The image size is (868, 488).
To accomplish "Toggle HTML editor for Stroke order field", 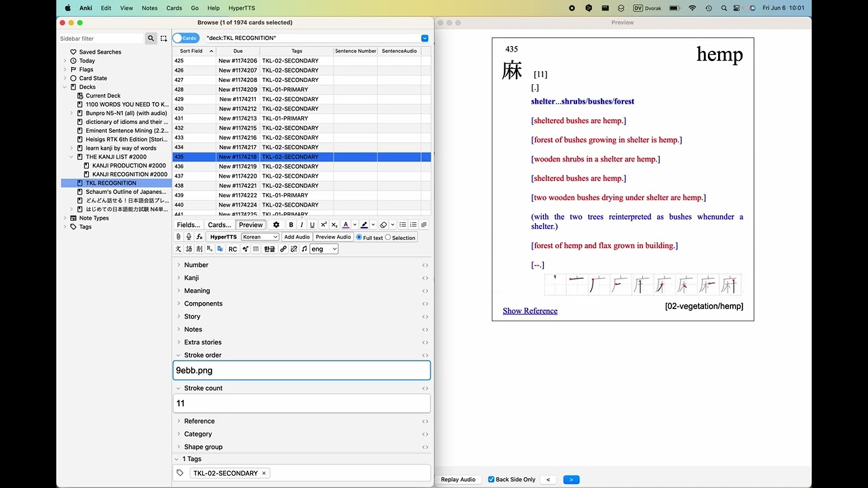I will tap(425, 355).
